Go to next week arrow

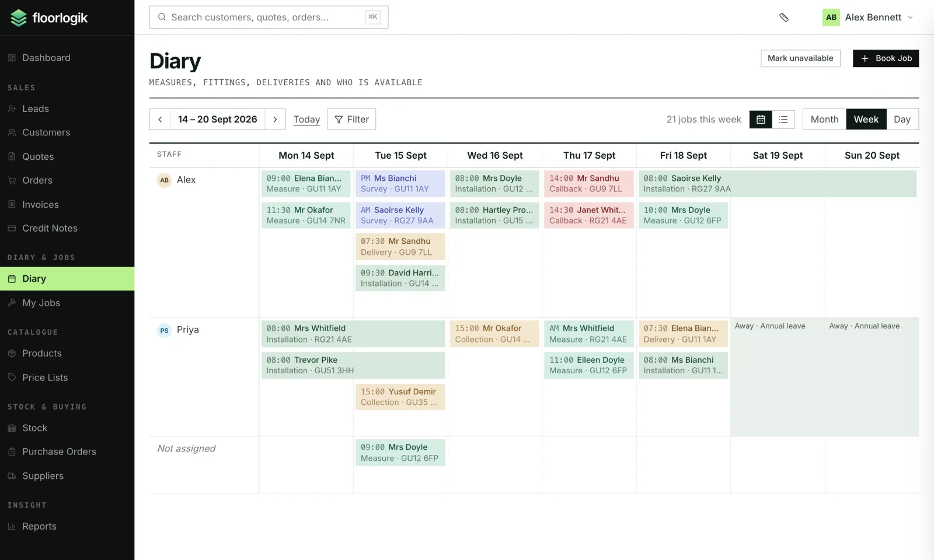275,120
